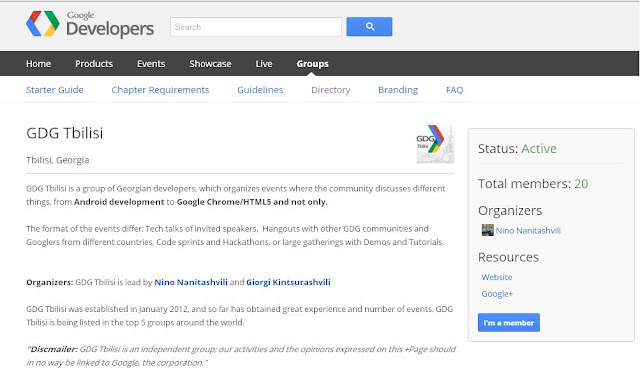Click Nino Nanitashvili link in description paragraph
Screen dimensions: 640x379
[x=191, y=282]
